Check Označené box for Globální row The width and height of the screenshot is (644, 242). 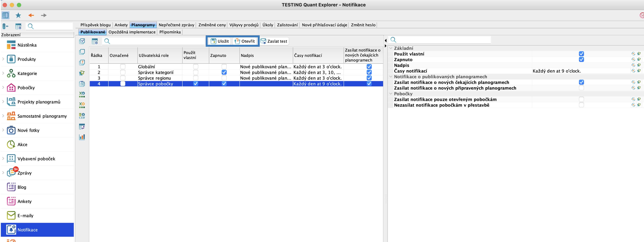pyautogui.click(x=123, y=67)
